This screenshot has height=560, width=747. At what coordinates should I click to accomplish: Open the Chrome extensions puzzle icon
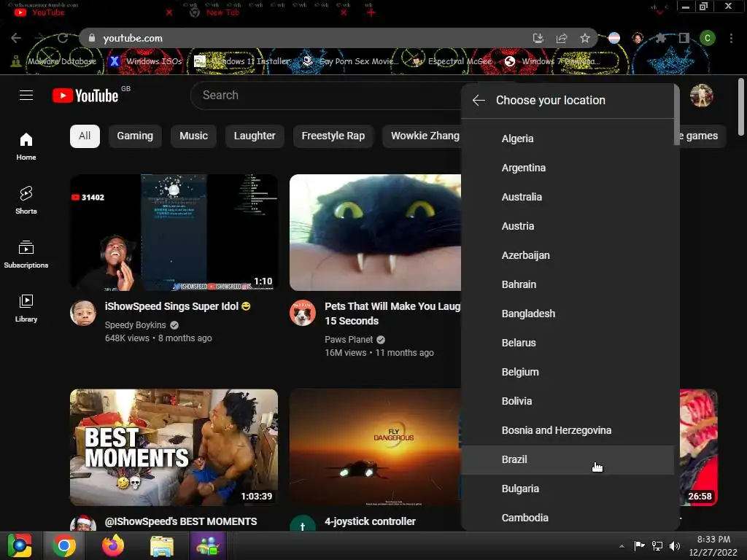660,38
